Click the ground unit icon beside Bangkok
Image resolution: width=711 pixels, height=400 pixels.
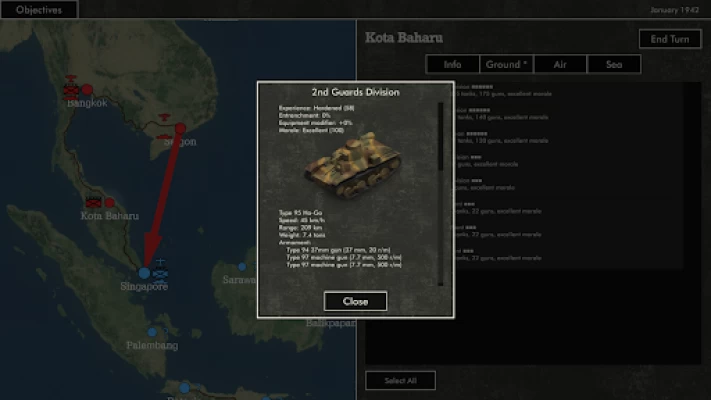(71, 92)
